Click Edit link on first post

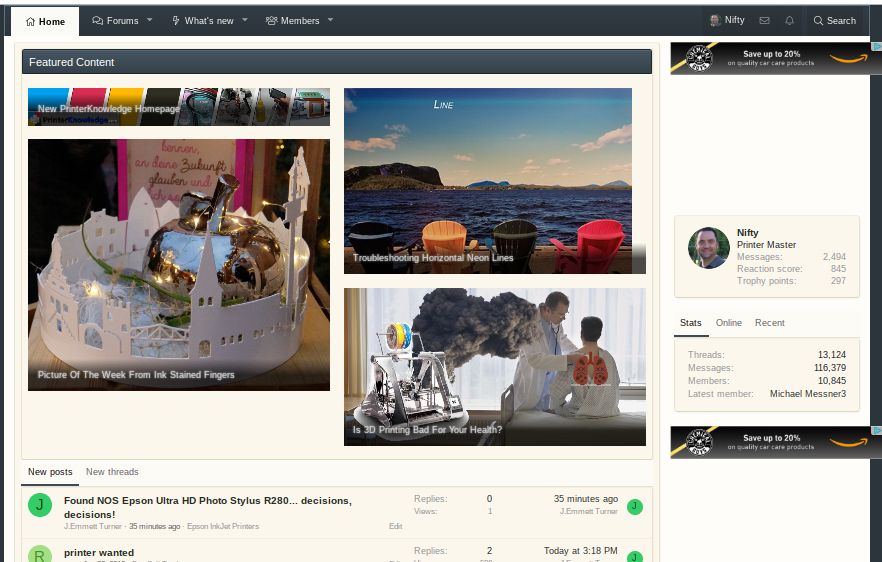click(395, 526)
